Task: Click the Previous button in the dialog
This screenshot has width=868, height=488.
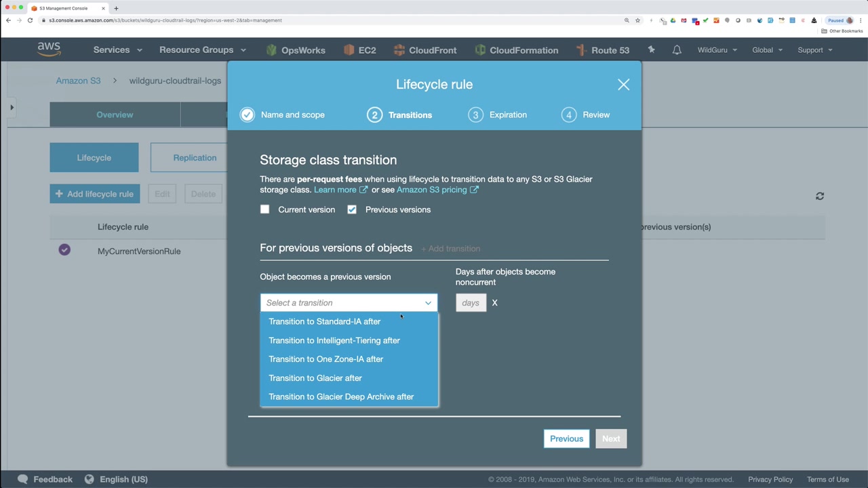Action: coord(567,439)
